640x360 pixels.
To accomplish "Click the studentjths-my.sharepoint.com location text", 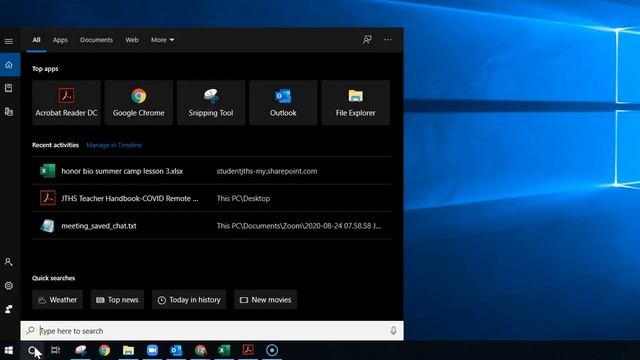I will click(267, 171).
